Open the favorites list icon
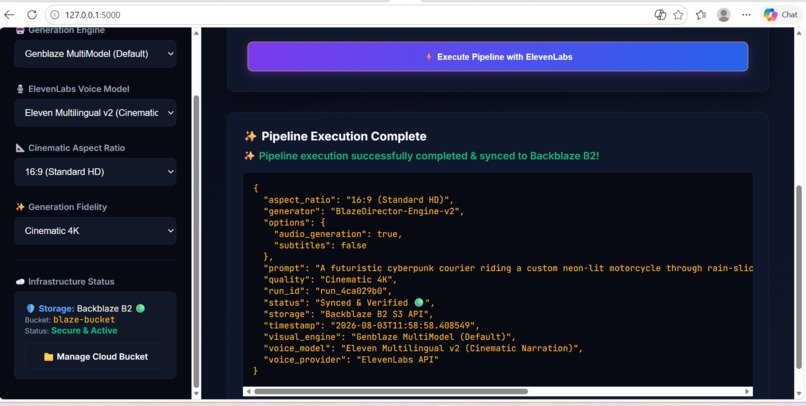806x406 pixels. pos(701,15)
